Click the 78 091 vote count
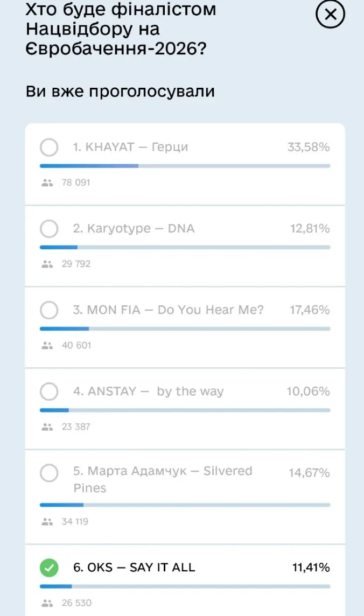Screen dimensions: 364x616 coord(76,183)
